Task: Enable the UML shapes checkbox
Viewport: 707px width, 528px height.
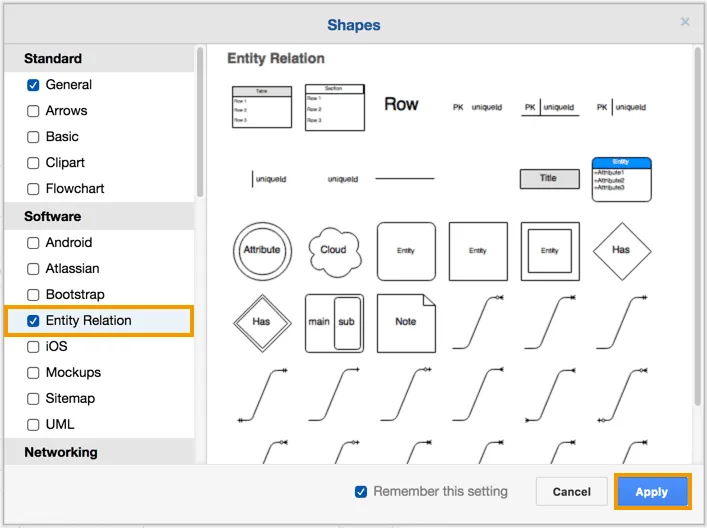Action: pos(33,424)
